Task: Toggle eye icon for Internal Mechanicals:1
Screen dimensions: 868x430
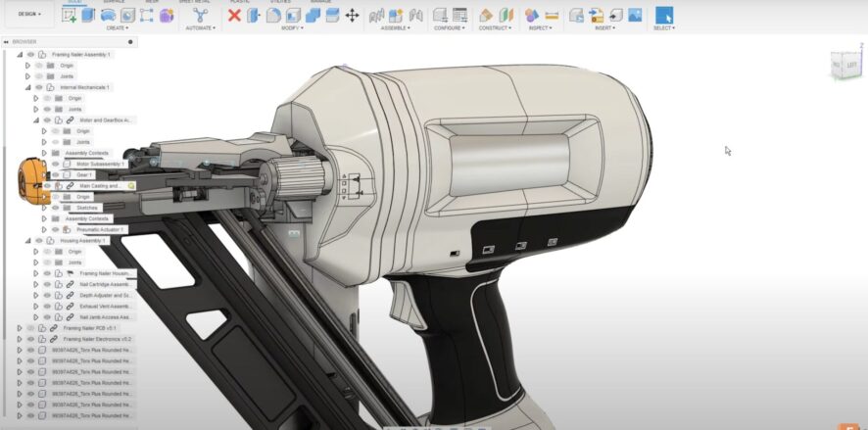Action: point(38,87)
